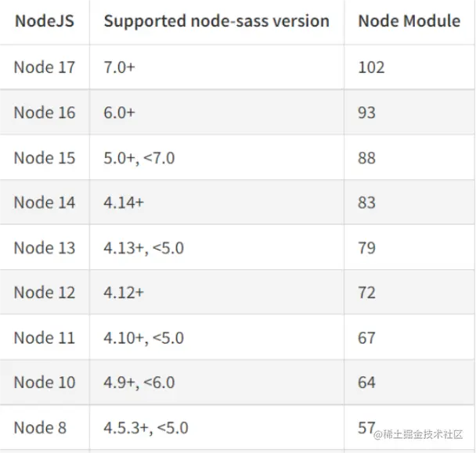
Task: Select the Node 17 cell
Action: point(45,67)
